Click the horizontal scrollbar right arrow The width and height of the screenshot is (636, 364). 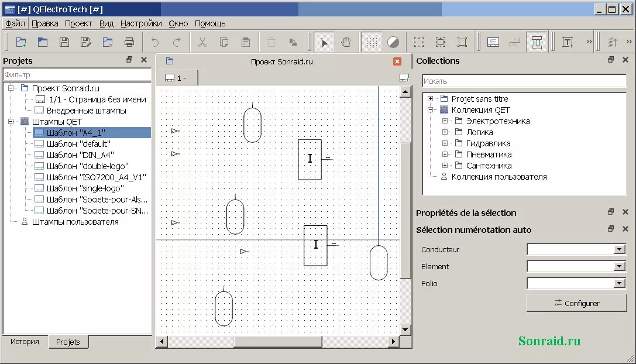pos(393,341)
